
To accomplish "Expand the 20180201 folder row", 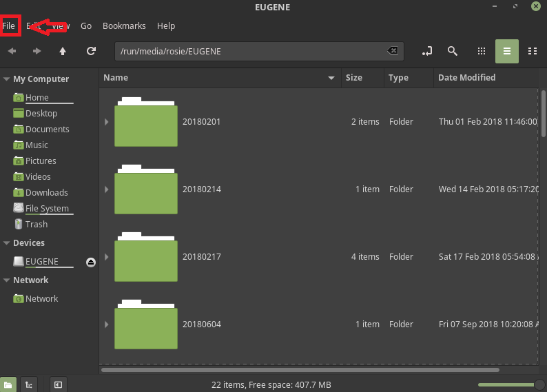I will pyautogui.click(x=106, y=122).
